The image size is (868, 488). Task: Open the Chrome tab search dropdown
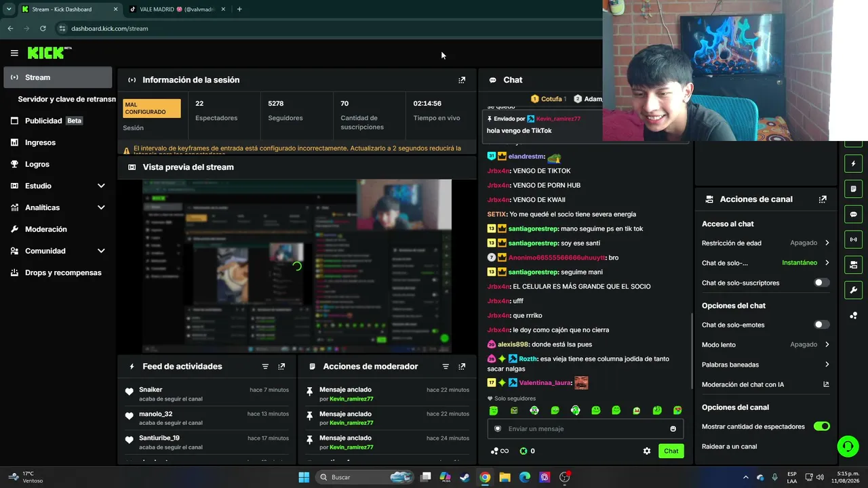(9, 9)
